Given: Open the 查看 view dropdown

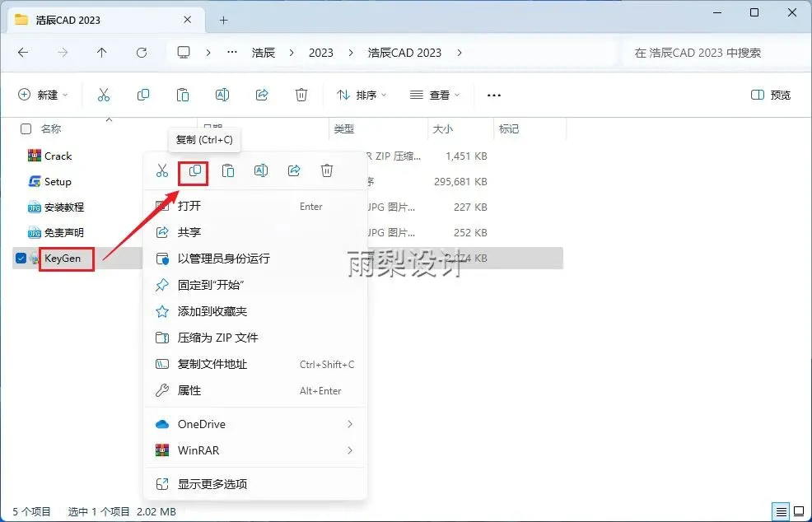Looking at the screenshot, I should tap(435, 95).
